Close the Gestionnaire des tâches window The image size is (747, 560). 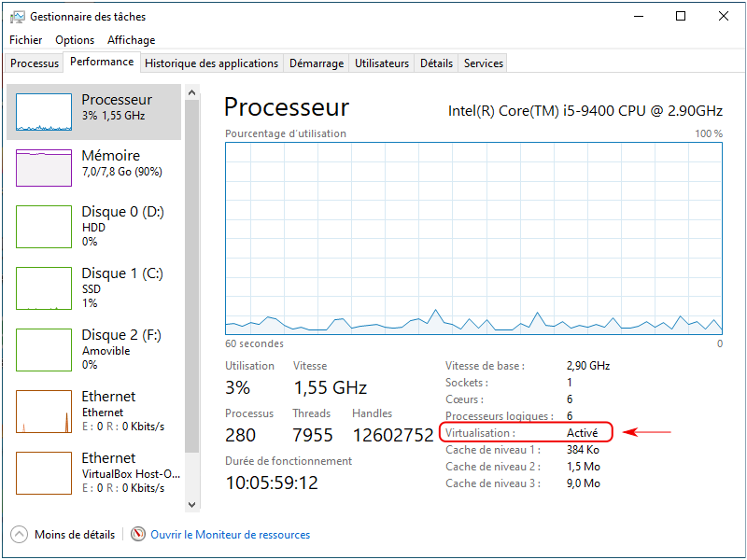click(723, 16)
